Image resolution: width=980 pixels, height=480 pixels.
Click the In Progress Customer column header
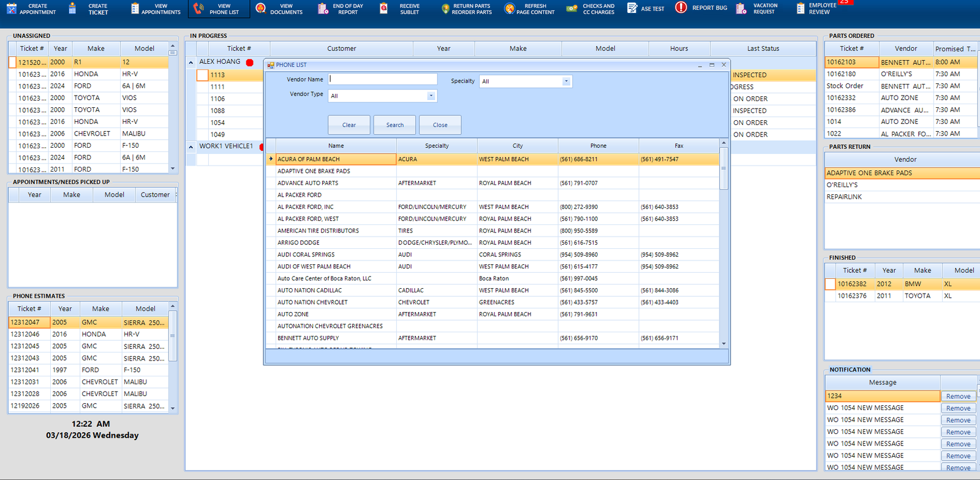pyautogui.click(x=342, y=48)
